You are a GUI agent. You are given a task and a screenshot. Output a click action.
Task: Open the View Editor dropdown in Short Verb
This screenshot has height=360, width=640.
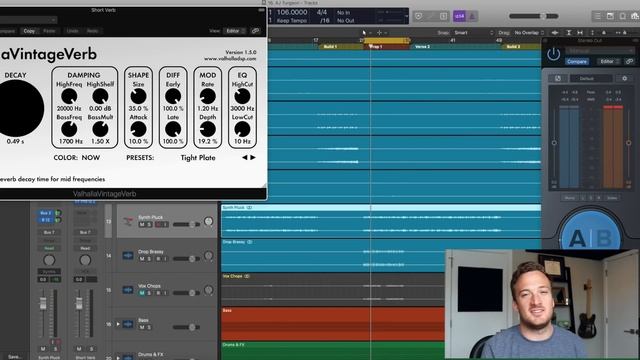tap(236, 31)
